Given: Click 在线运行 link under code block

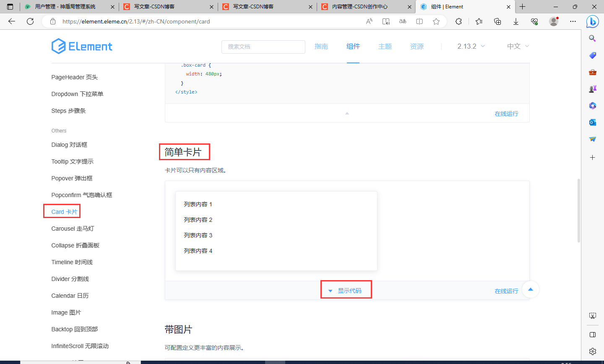Looking at the screenshot, I should tap(506, 114).
